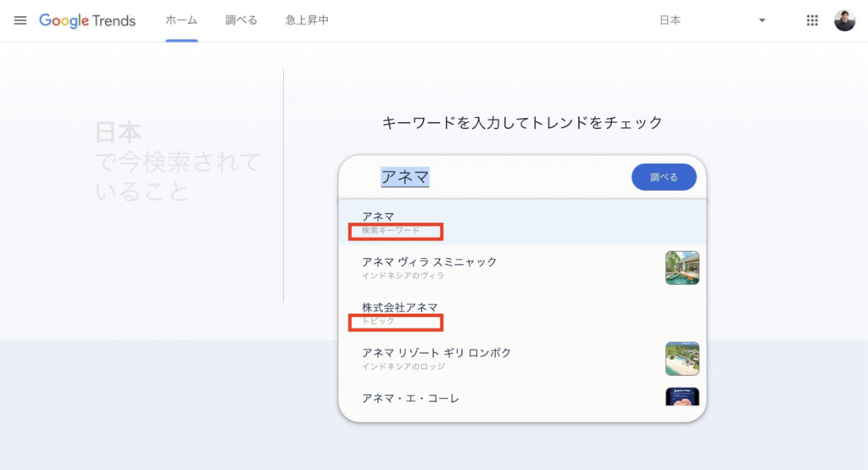Viewport: 868px width, 470px height.
Task: Open the profile account avatar
Action: [844, 20]
